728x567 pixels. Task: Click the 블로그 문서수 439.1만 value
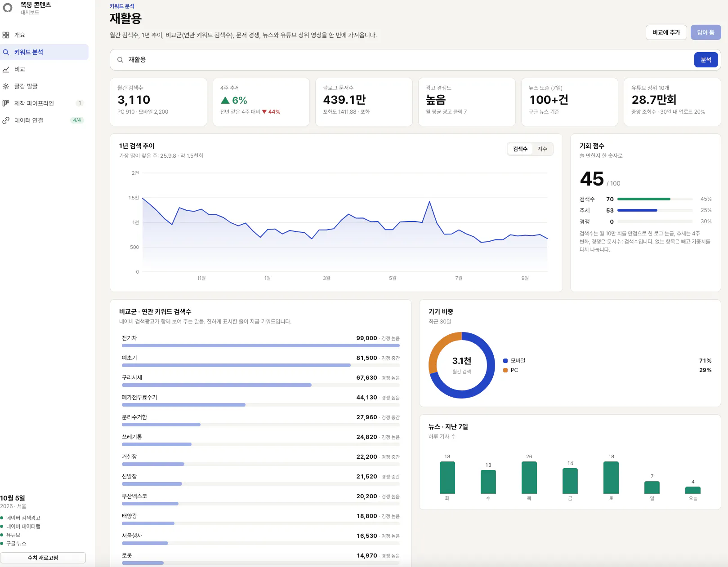(344, 100)
